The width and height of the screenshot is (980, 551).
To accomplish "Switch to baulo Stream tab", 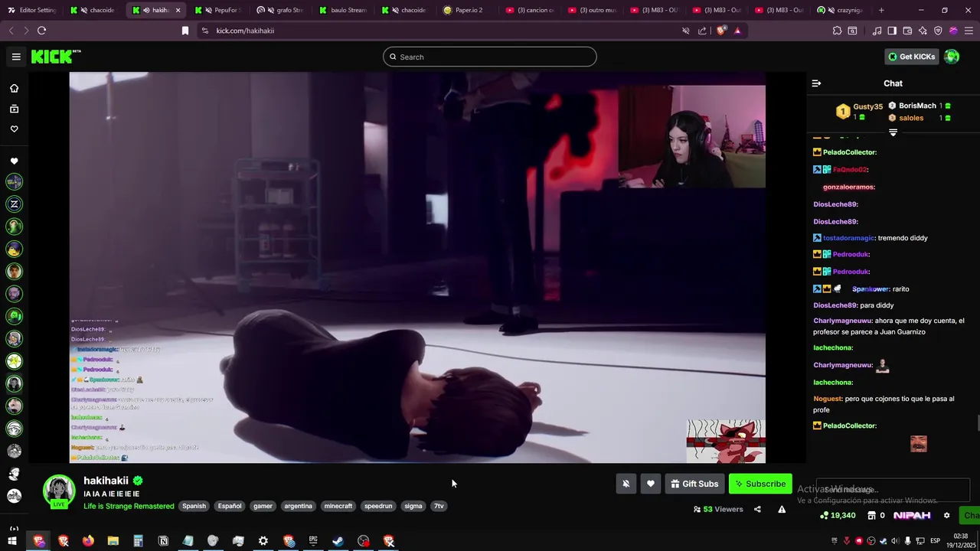I will pyautogui.click(x=343, y=10).
